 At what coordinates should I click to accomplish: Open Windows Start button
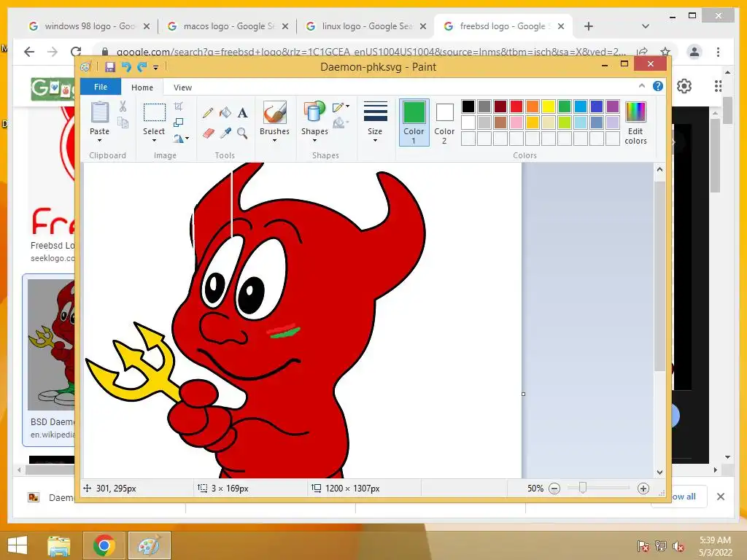pos(18,545)
